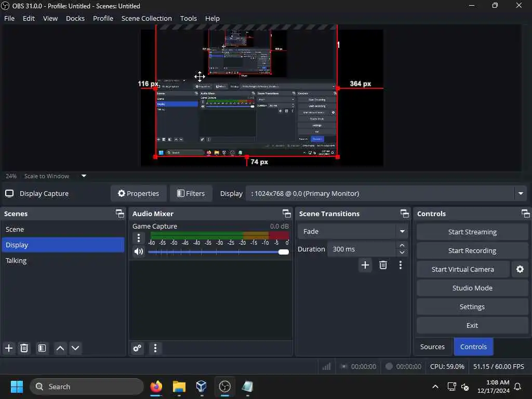Move the scene up with the up arrow
This screenshot has height=399, width=532.
click(60, 348)
